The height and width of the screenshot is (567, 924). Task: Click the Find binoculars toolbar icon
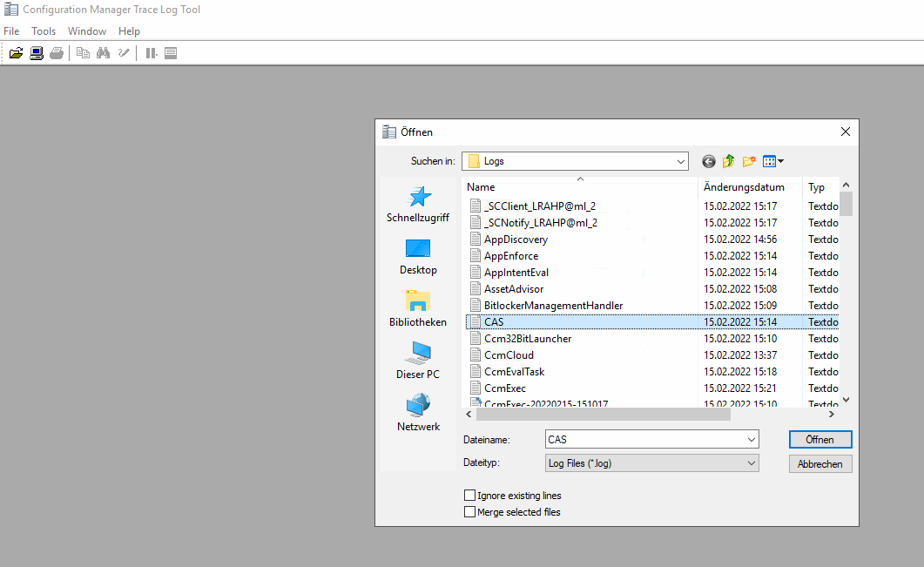pos(103,53)
